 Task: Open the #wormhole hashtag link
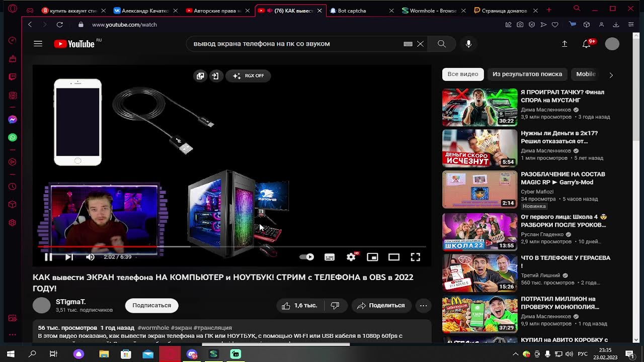pyautogui.click(x=153, y=327)
